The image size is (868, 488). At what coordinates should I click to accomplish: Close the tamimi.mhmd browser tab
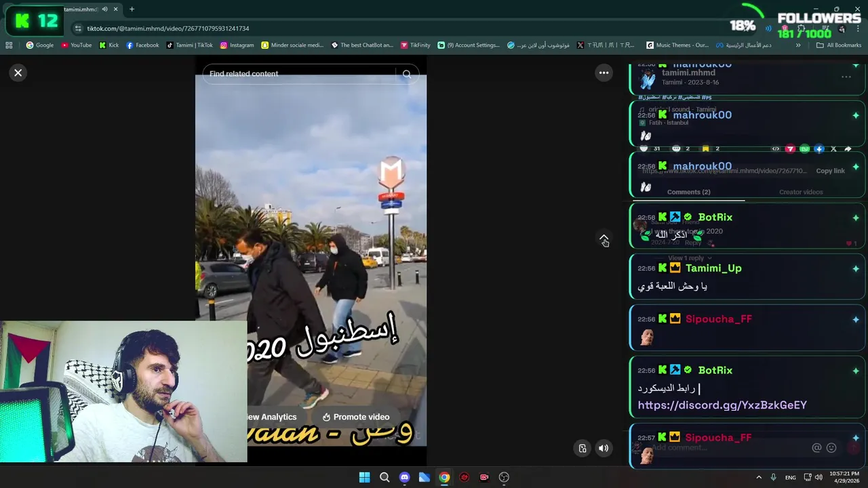(x=115, y=9)
